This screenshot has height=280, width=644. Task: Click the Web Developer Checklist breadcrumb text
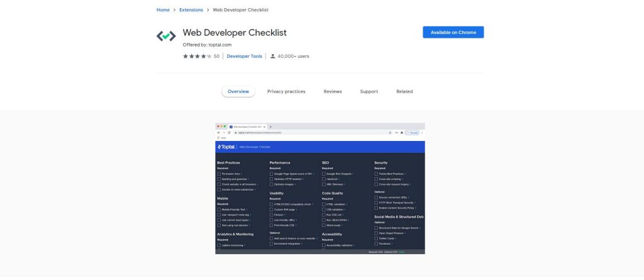point(240,10)
